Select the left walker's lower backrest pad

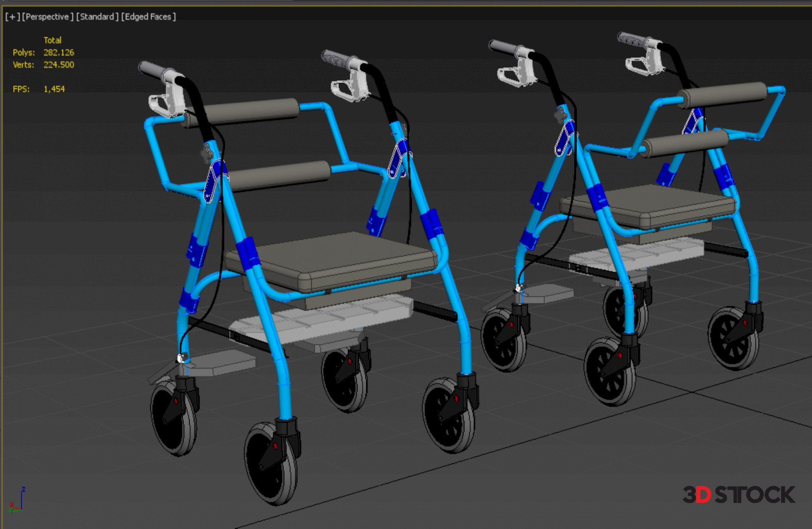(x=279, y=175)
